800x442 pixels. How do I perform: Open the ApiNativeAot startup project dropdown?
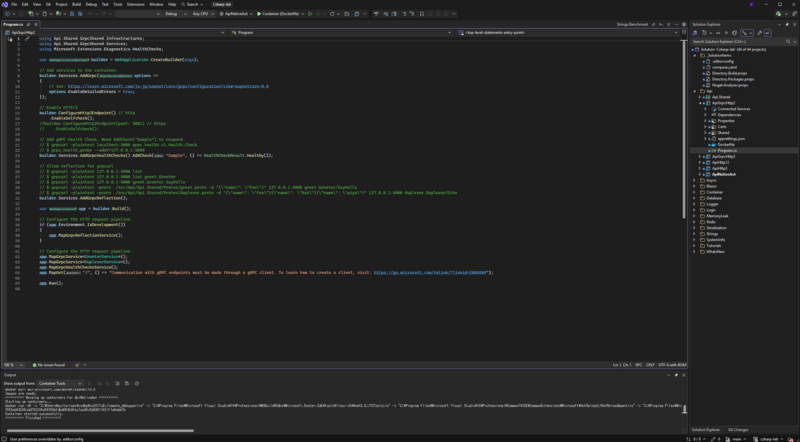click(x=236, y=14)
